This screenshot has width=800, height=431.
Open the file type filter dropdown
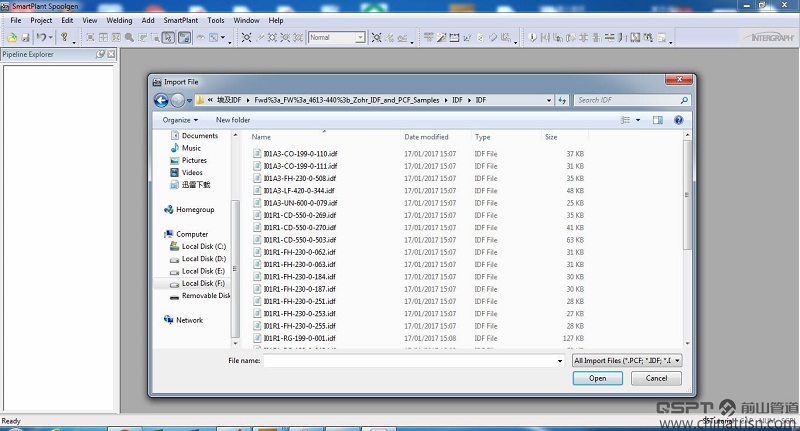tap(628, 360)
